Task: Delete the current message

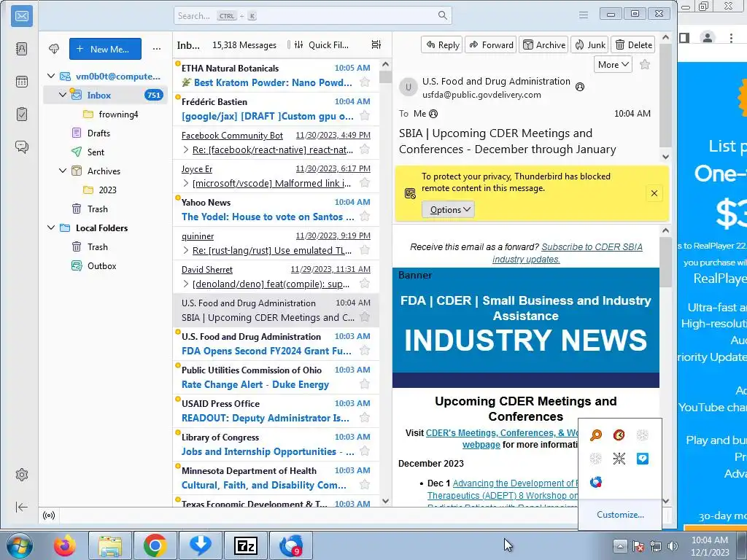Action: [x=633, y=44]
